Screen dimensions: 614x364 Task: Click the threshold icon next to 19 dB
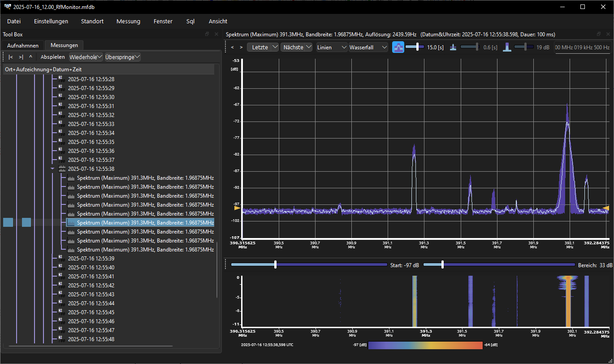507,47
